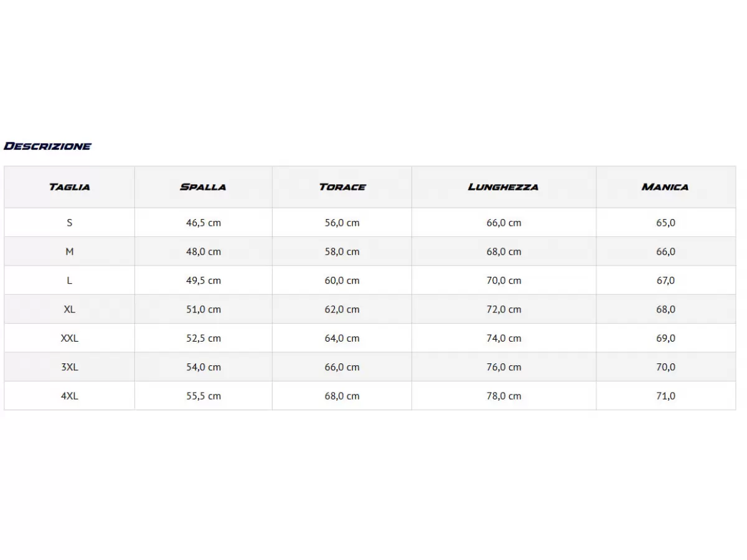Select size 4XL row label
The width and height of the screenshot is (747, 560).
[70, 396]
